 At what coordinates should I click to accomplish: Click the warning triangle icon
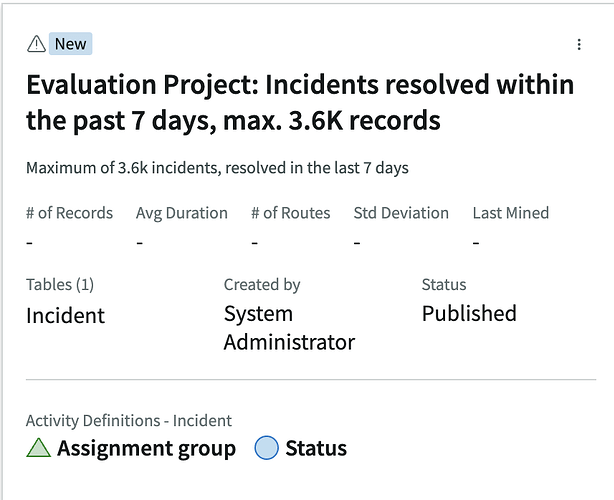tap(36, 43)
